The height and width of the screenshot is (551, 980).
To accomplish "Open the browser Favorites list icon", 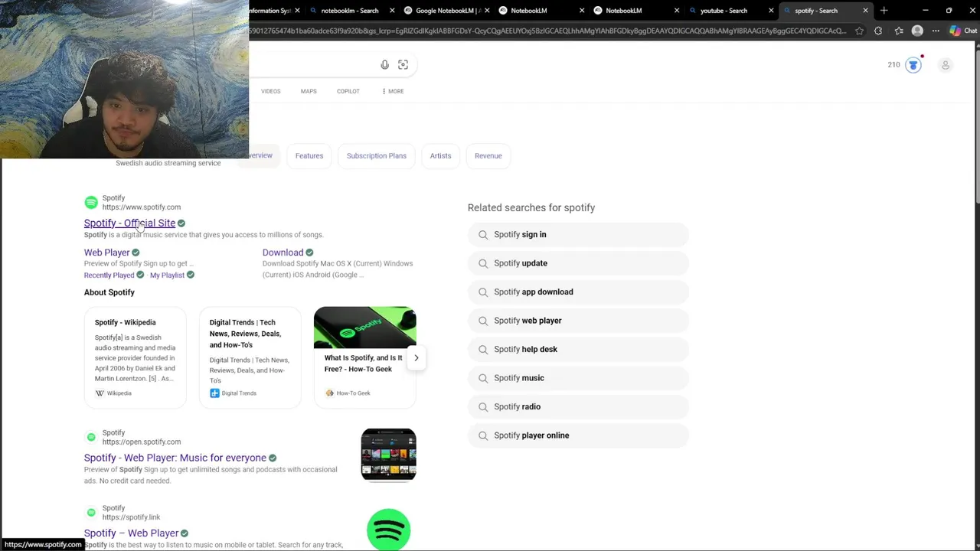I will [x=899, y=31].
